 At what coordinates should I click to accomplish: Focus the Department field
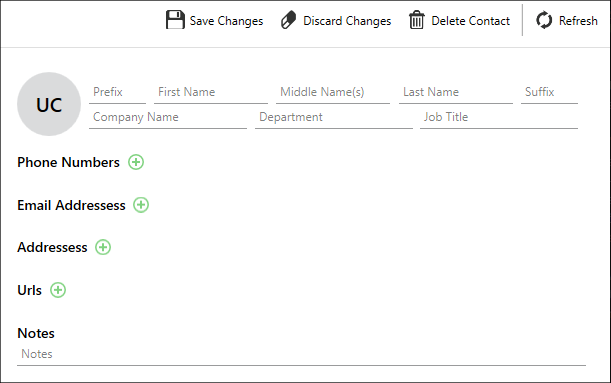click(334, 118)
